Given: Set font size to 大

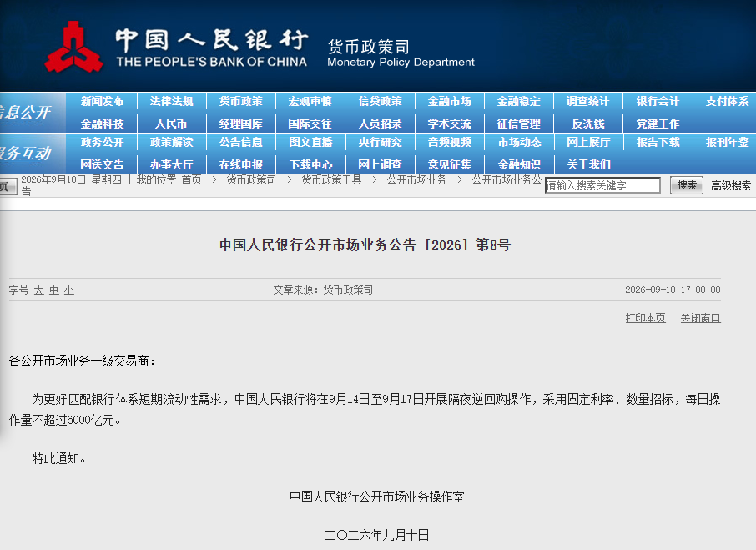Looking at the screenshot, I should pyautogui.click(x=39, y=290).
